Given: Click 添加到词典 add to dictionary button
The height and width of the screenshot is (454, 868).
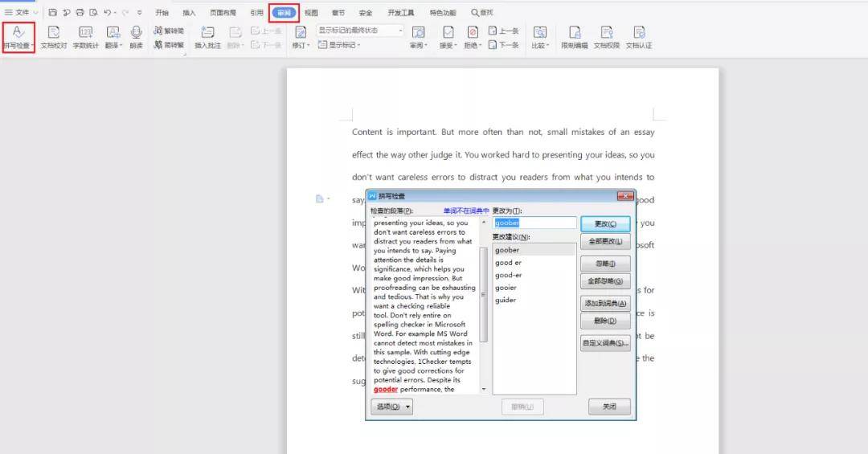Looking at the screenshot, I should (605, 303).
